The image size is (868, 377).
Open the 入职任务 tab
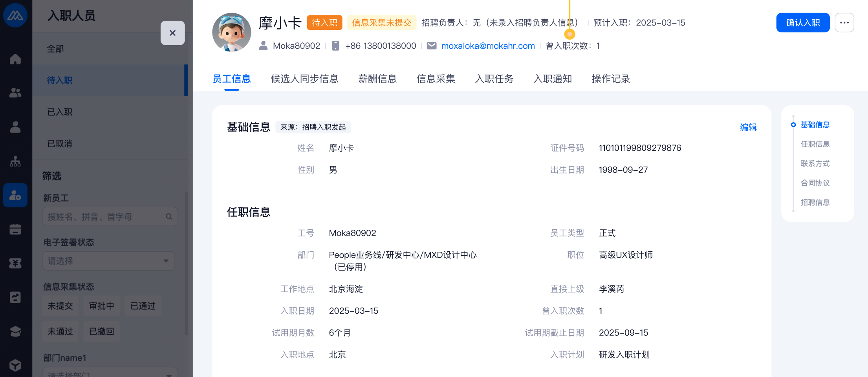(x=494, y=79)
